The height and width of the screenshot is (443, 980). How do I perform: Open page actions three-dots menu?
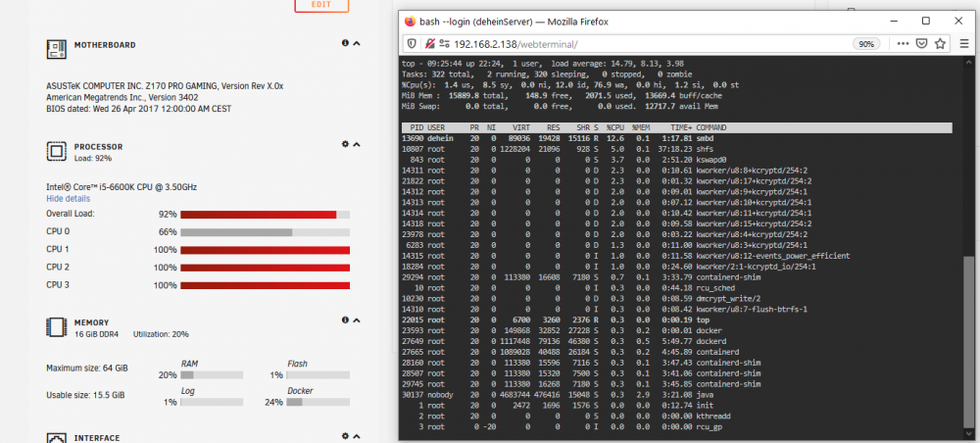point(904,44)
